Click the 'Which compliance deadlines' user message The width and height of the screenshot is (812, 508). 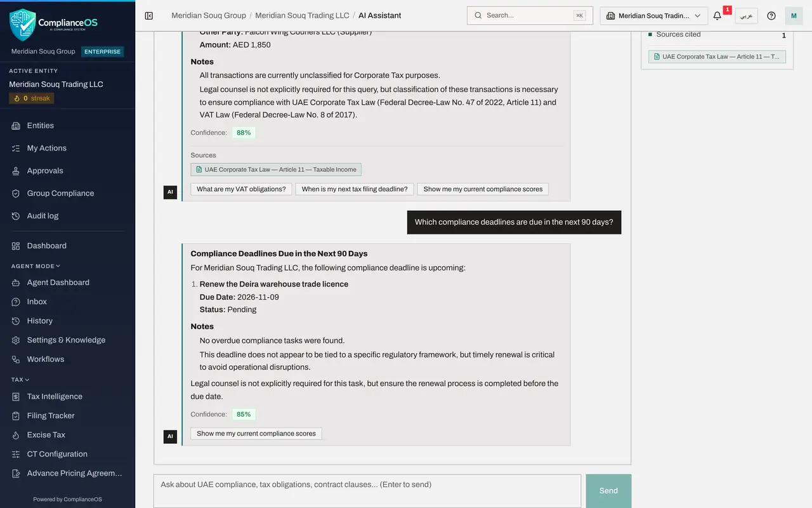514,222
